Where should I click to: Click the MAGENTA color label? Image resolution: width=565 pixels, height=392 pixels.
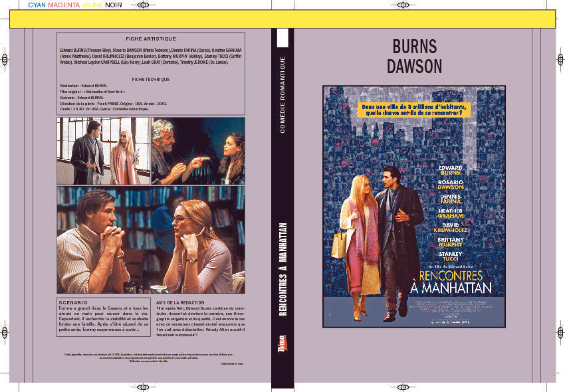tap(64, 5)
